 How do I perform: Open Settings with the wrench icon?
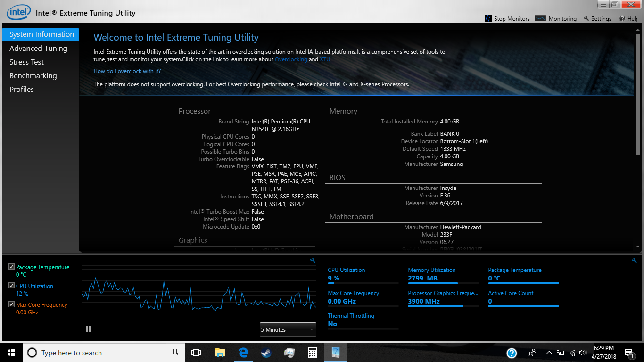[586, 18]
